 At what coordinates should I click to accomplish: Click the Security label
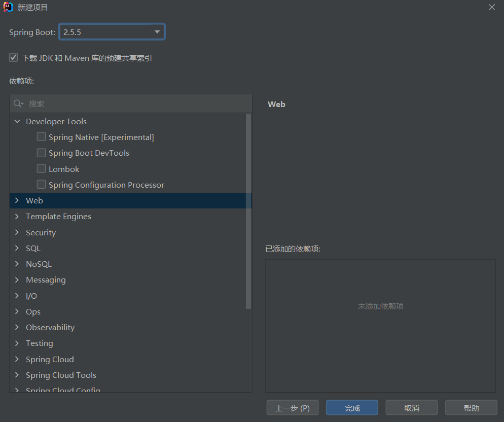pyautogui.click(x=41, y=232)
